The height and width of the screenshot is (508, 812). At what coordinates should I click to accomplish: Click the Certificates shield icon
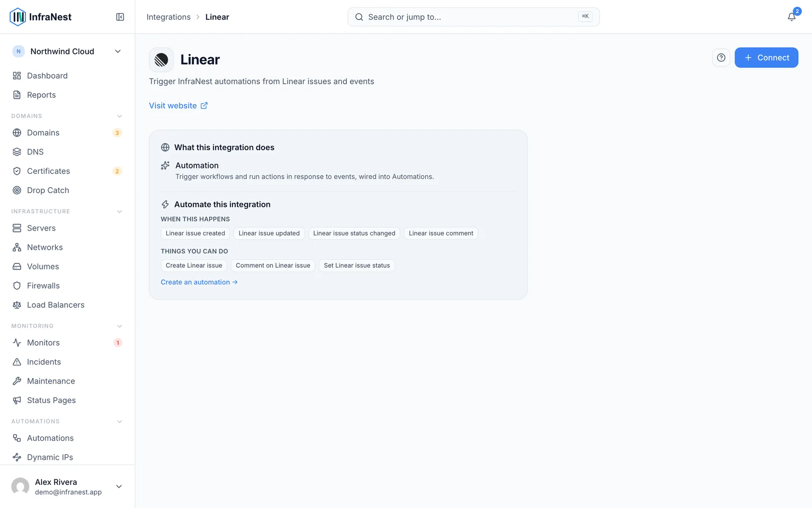[x=17, y=171]
